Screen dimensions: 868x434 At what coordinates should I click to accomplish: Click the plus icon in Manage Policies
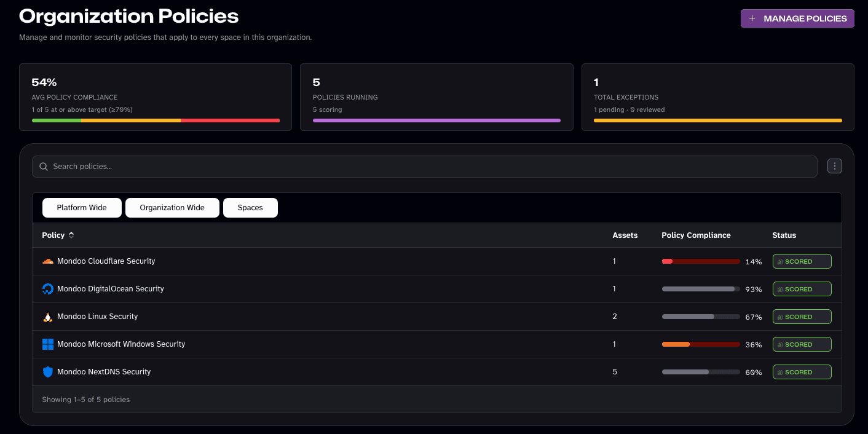pos(752,18)
